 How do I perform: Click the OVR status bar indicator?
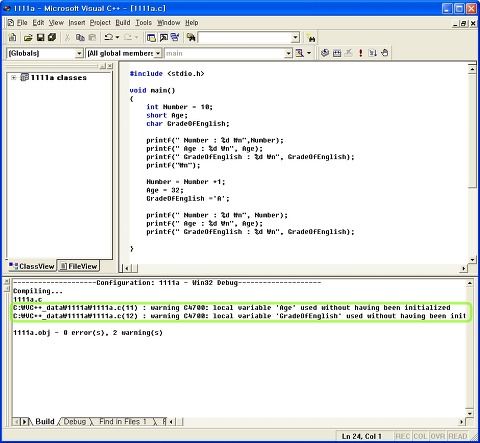coord(437,436)
